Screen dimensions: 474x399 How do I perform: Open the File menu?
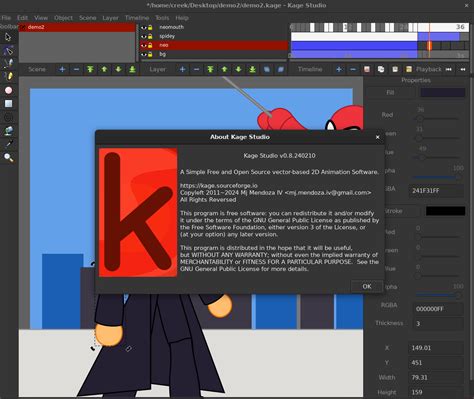tap(6, 18)
